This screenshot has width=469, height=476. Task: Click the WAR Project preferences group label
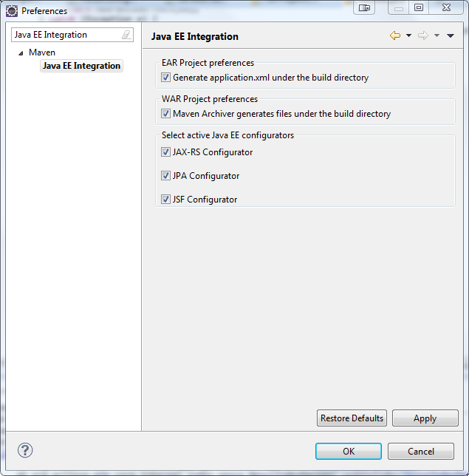tap(210, 99)
